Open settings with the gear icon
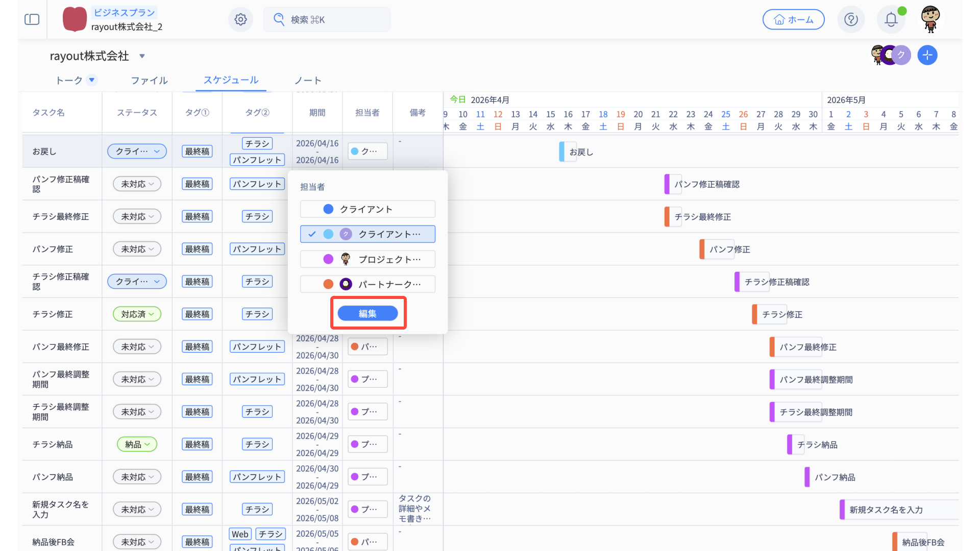The width and height of the screenshot is (980, 551). click(x=240, y=19)
